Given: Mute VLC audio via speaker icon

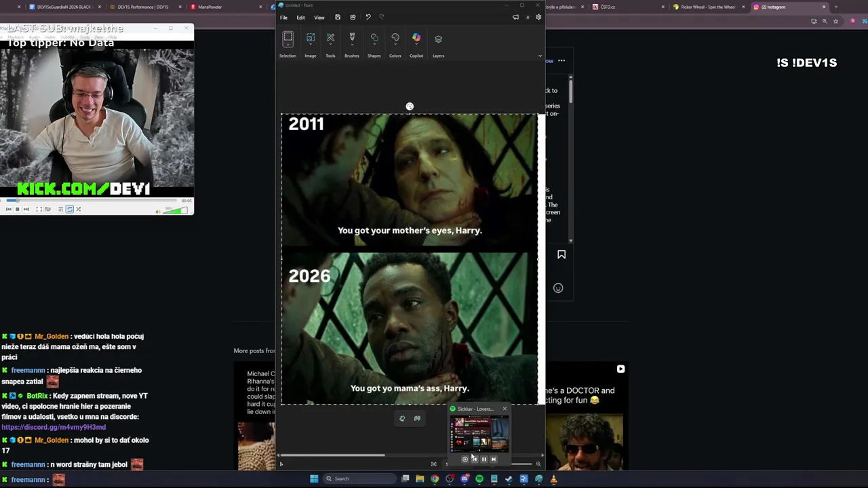Looking at the screenshot, I should (x=158, y=211).
